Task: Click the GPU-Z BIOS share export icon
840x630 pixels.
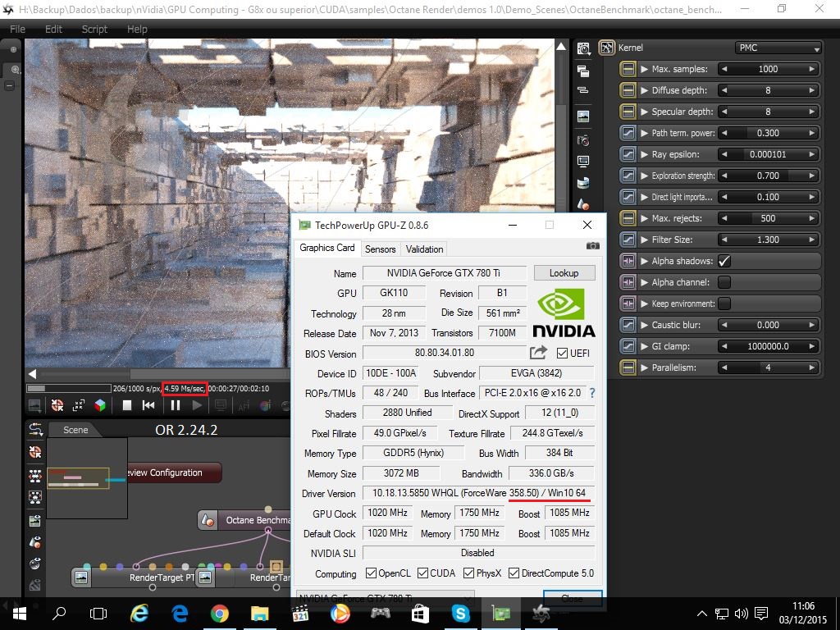Action: click(x=538, y=352)
